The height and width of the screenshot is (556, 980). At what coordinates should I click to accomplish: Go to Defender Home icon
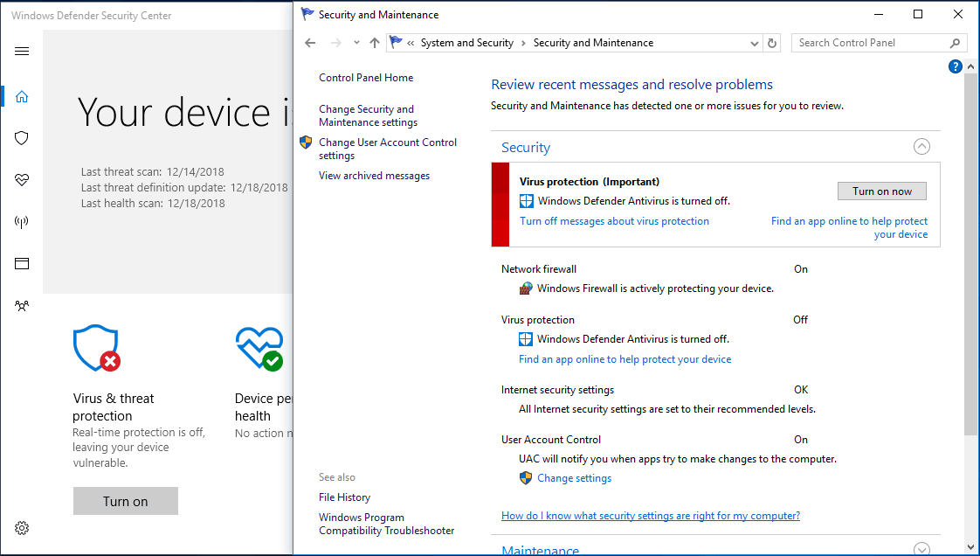[x=22, y=96]
